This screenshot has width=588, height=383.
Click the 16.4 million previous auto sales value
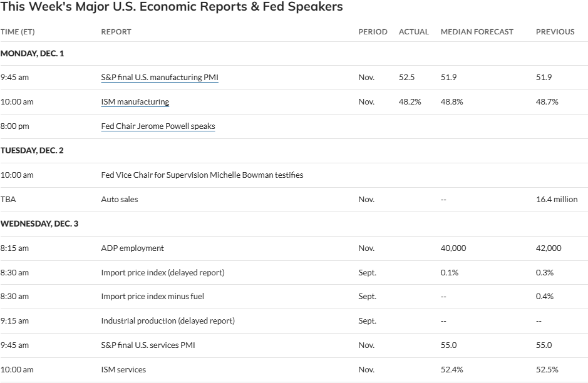(557, 200)
